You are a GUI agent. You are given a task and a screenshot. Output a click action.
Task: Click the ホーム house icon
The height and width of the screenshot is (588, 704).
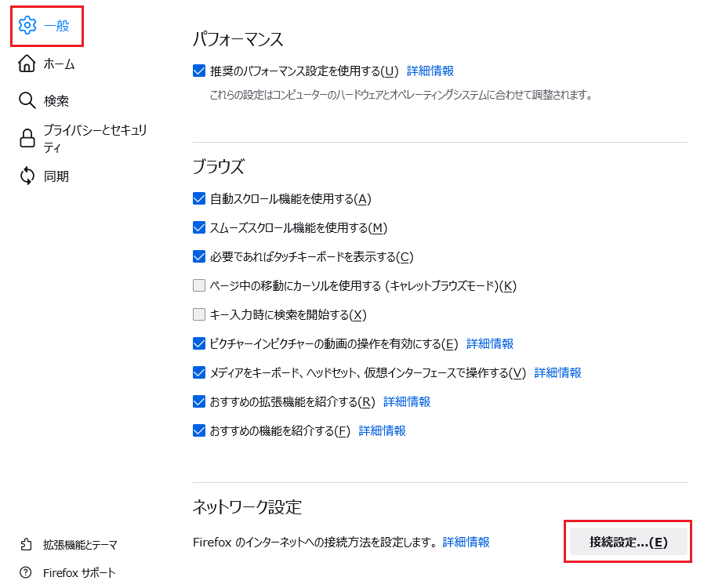[x=27, y=64]
